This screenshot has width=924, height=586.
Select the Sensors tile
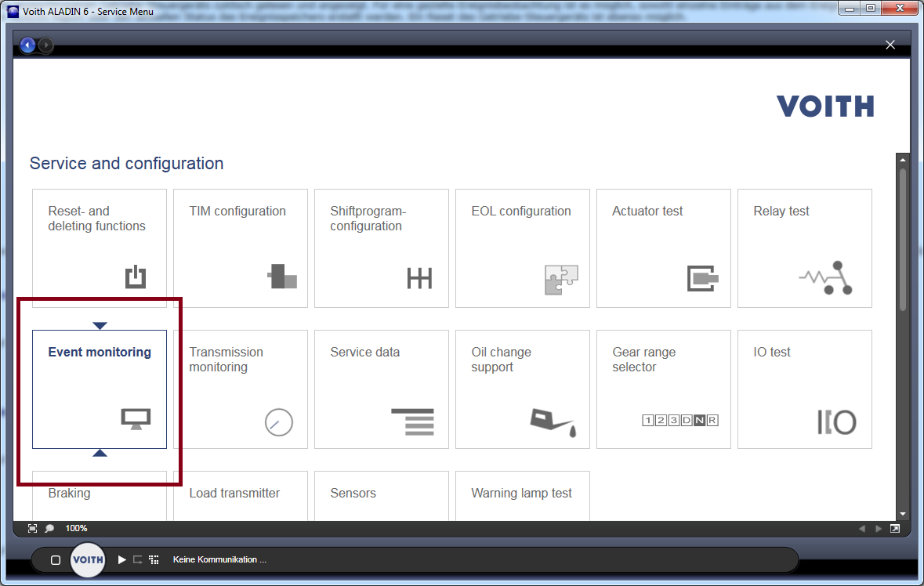(x=381, y=495)
